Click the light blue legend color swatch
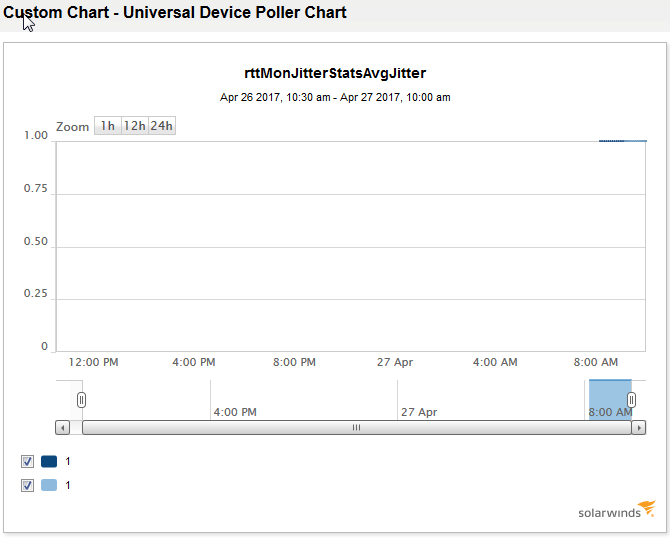670x538 pixels. 49,485
